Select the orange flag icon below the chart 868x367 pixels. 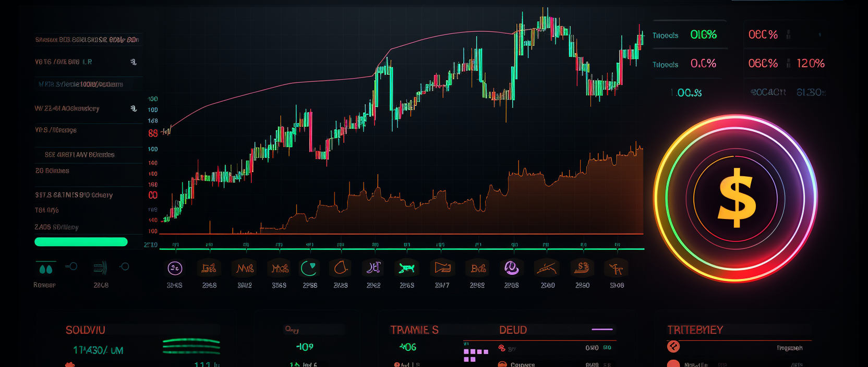[442, 268]
